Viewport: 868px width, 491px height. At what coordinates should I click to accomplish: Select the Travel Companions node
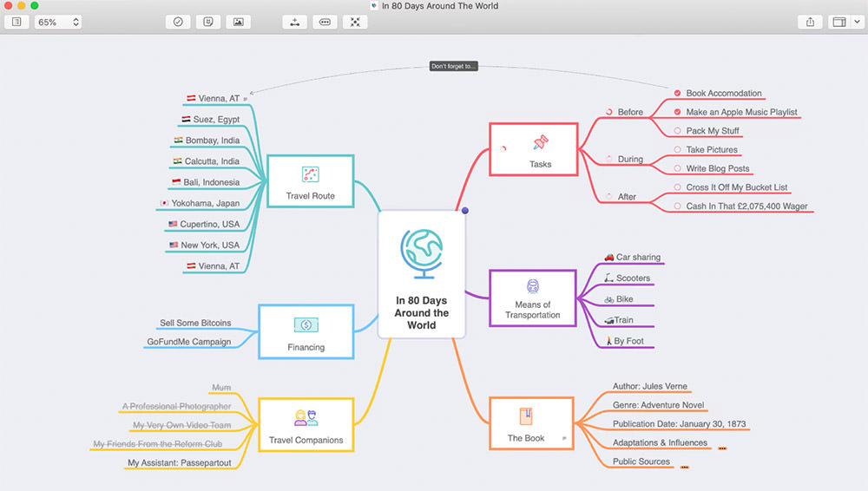click(306, 424)
